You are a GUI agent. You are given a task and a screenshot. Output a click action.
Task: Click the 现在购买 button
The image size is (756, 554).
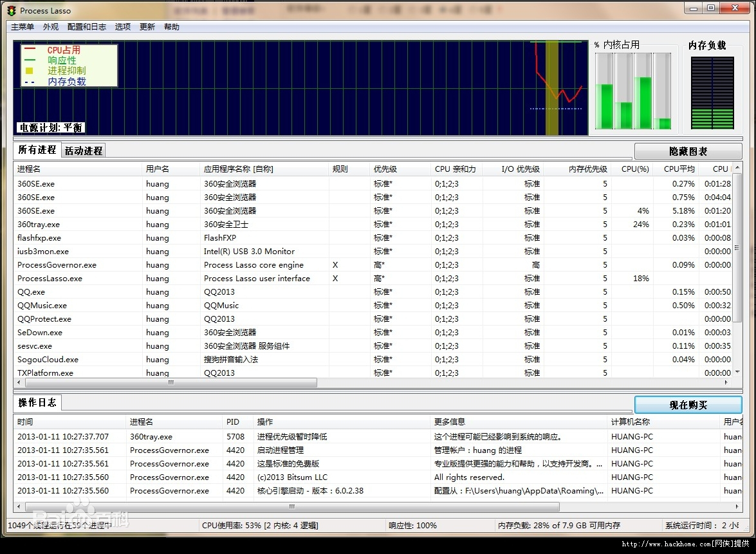[x=688, y=405]
